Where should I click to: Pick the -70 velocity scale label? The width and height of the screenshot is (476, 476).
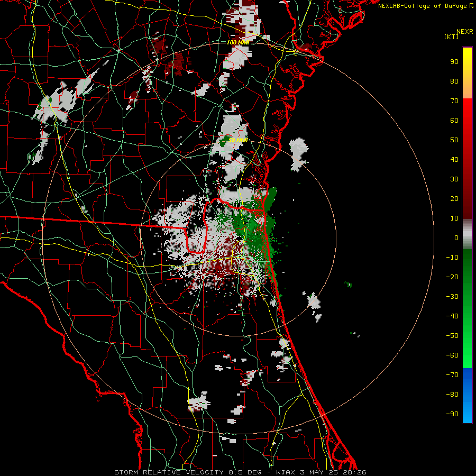click(x=452, y=375)
